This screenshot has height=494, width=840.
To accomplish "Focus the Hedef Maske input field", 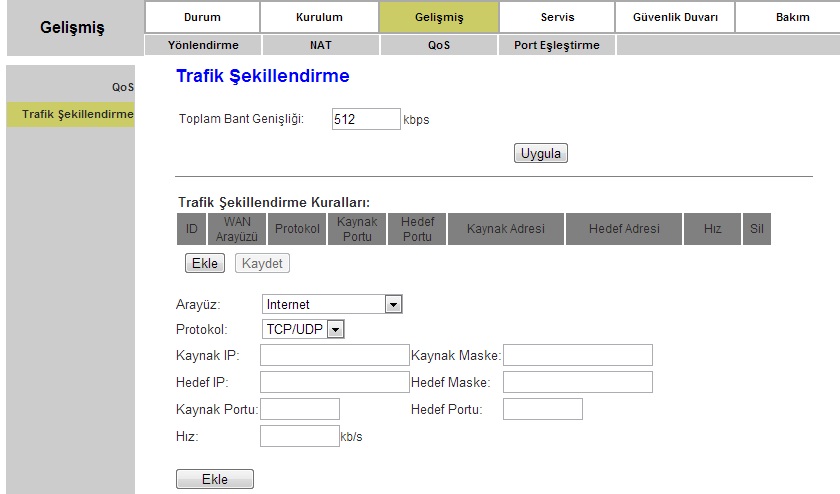I will pos(578,382).
